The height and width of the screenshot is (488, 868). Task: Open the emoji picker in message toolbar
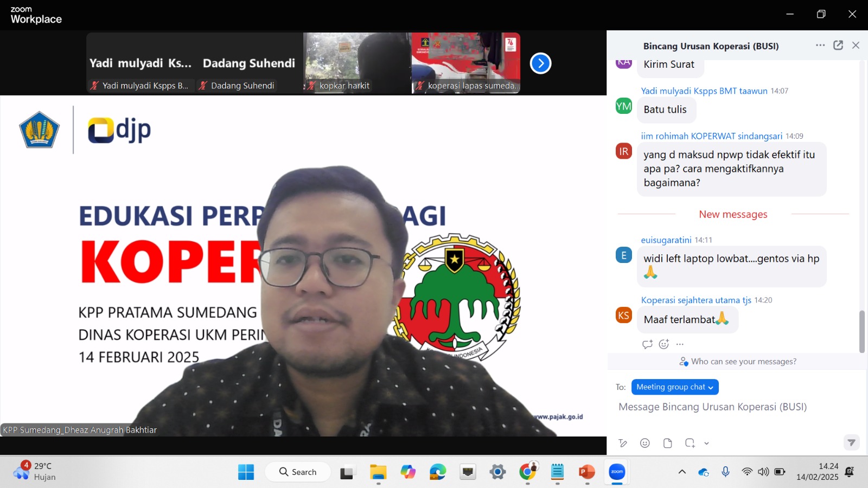(645, 443)
